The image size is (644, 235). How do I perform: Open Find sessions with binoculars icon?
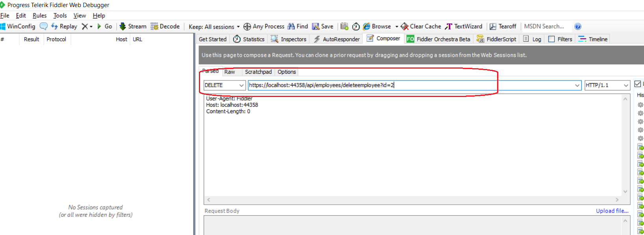[x=298, y=26]
